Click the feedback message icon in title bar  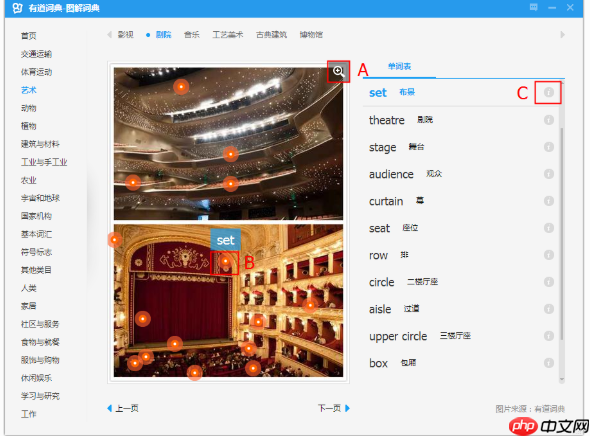pos(534,7)
